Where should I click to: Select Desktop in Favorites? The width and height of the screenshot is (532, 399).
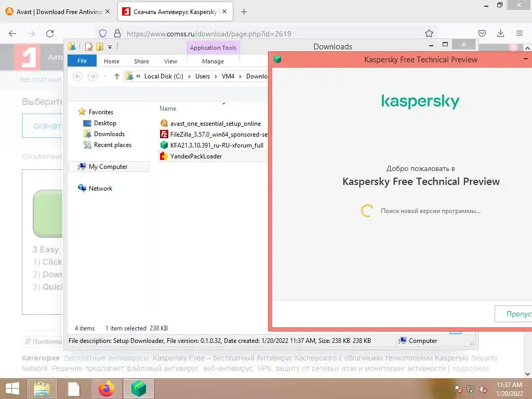(105, 123)
